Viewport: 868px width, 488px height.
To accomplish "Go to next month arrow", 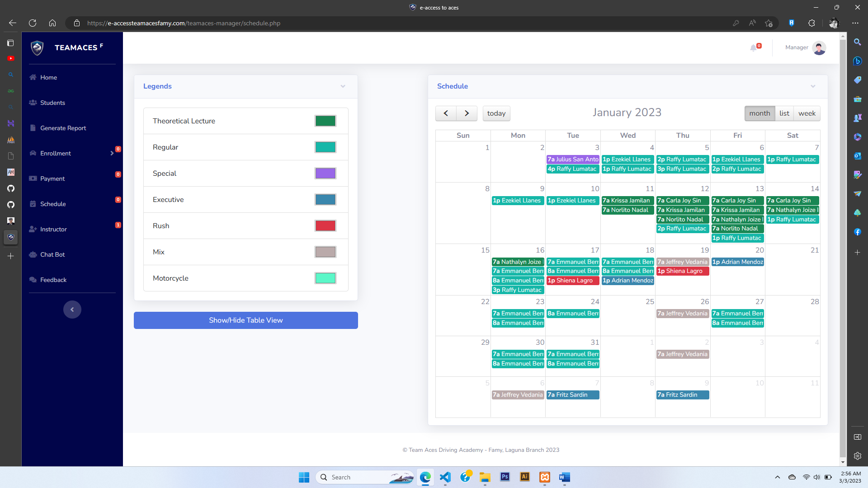I will [467, 113].
